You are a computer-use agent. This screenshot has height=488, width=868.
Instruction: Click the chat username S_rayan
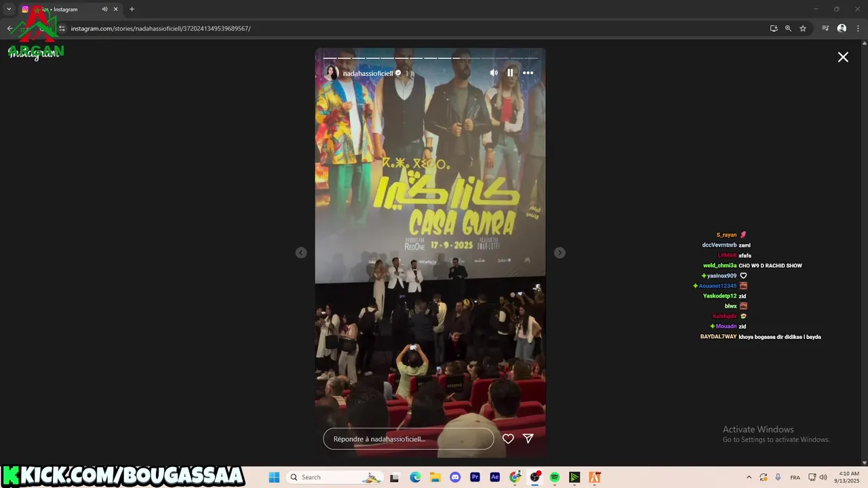pos(726,235)
